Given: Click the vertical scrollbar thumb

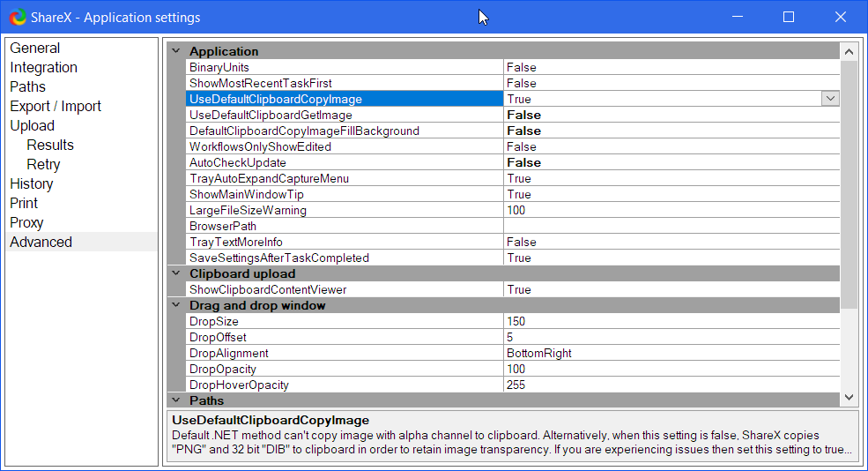Looking at the screenshot, I should 849,184.
